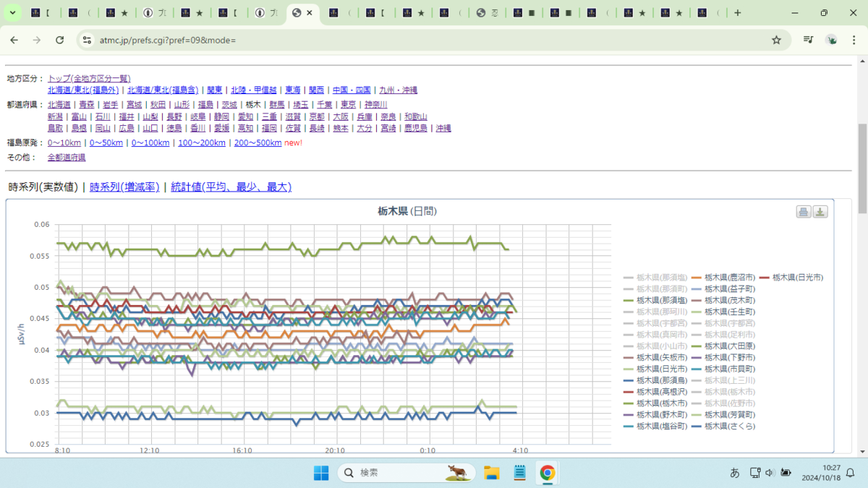Expand the tab search dropdown arrow
Screen dimensions: 868x488
pos(12,13)
